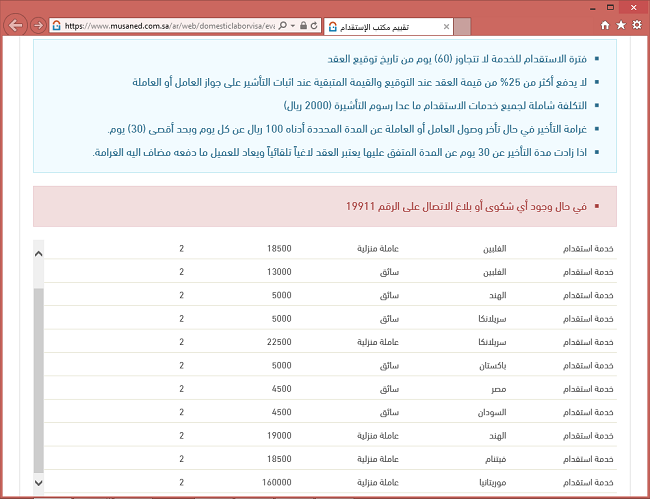Select سائق cell in the Pakistan row

[389, 366]
